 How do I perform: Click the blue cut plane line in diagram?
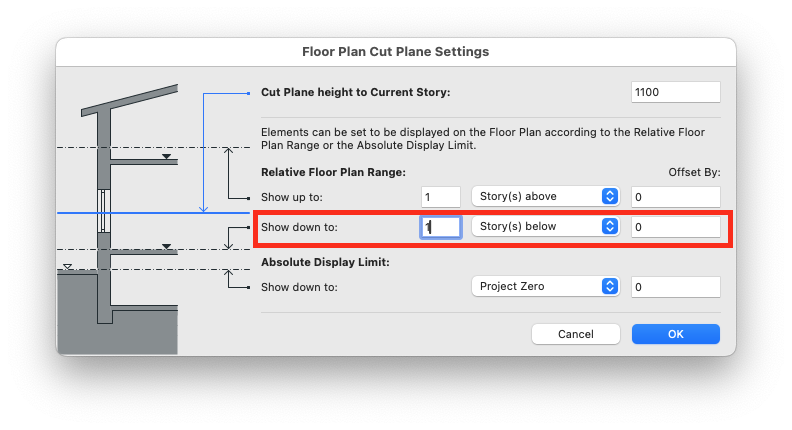coord(154,213)
